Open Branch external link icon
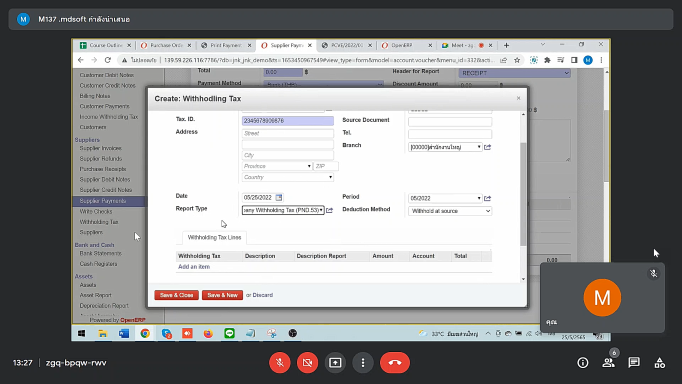Image resolution: width=682 pixels, height=384 pixels. (x=488, y=147)
